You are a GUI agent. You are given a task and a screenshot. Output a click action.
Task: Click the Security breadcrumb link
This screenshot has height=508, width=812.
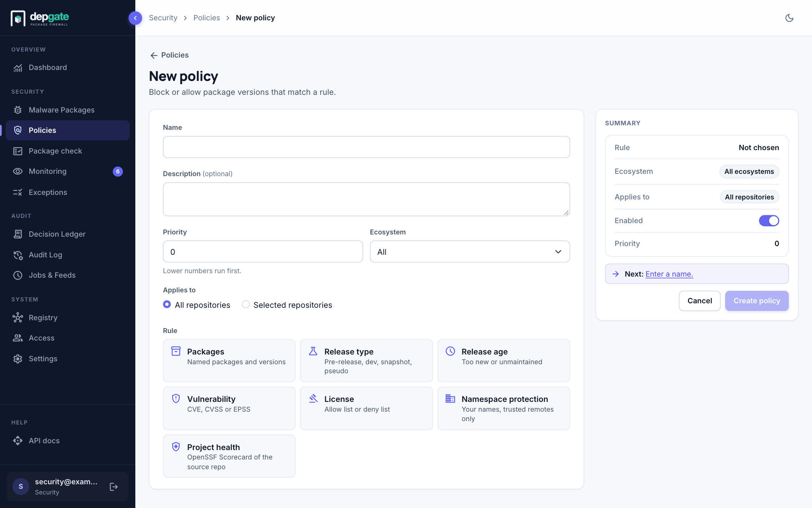[x=163, y=18]
